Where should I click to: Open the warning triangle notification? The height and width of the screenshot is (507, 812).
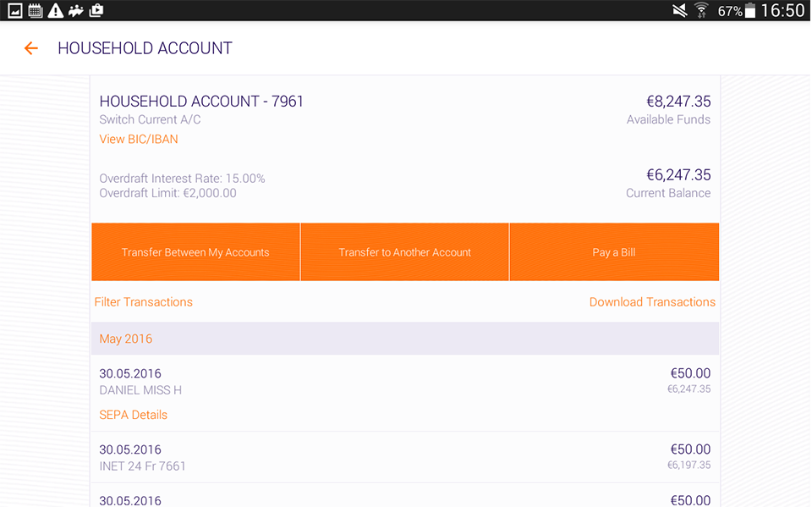56,10
